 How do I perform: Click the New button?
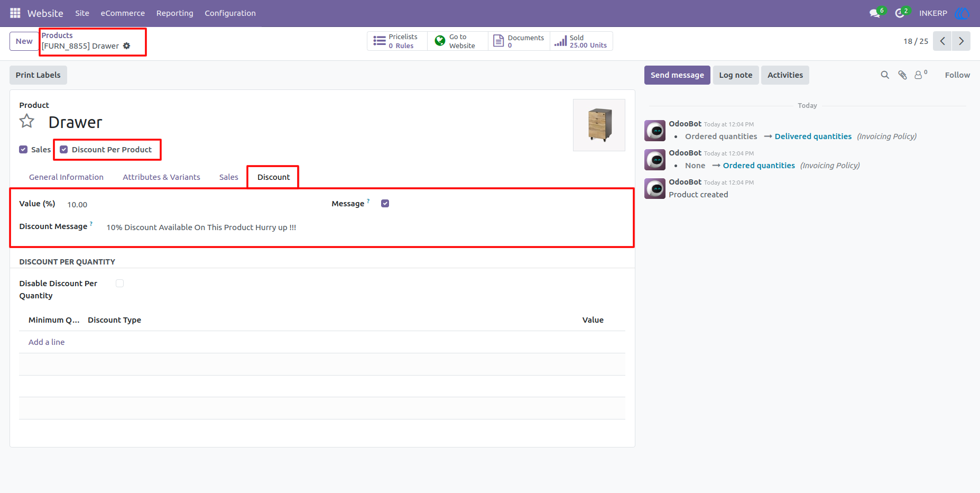[x=24, y=41]
